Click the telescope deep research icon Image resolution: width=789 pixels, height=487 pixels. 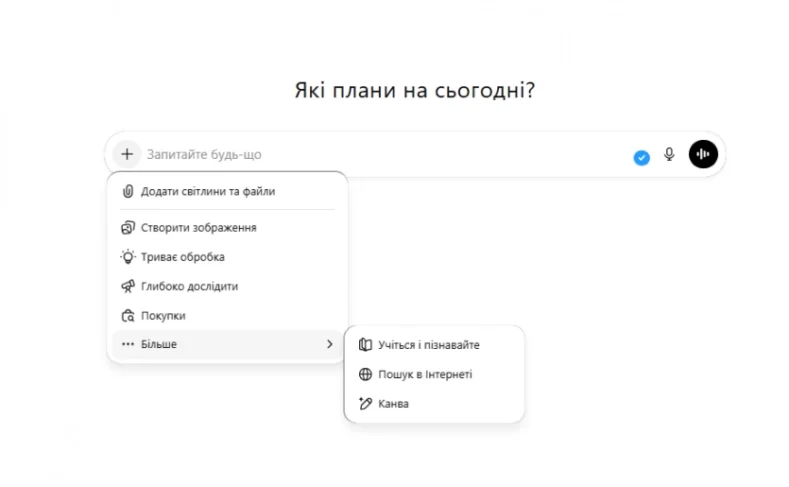coord(127,286)
